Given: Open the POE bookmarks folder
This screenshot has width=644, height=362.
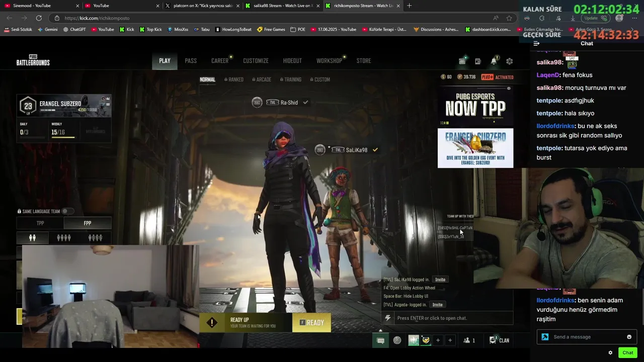Looking at the screenshot, I should tap(298, 30).
